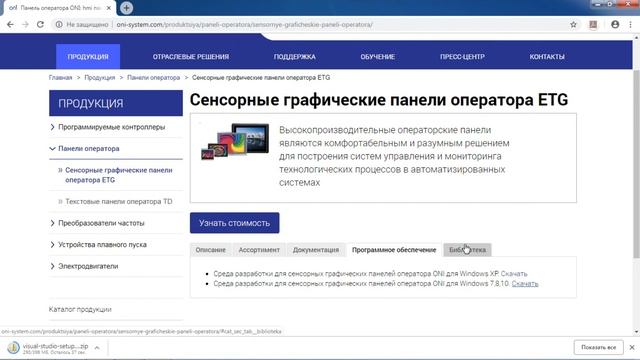Switch to the Описание tab
640x360 pixels.
tap(211, 250)
